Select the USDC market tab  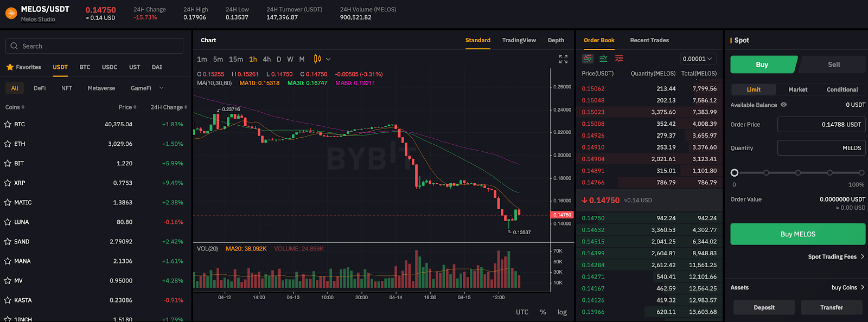click(x=110, y=67)
